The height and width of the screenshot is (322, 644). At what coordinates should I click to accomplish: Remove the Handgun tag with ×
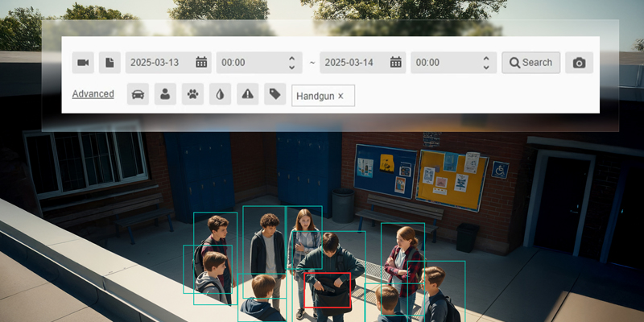(341, 96)
